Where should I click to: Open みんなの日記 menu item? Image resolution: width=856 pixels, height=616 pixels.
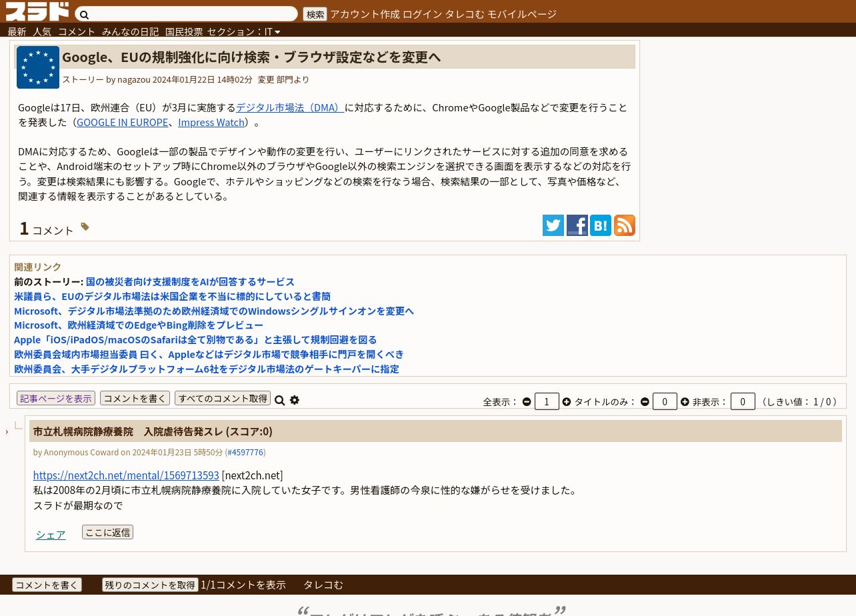point(131,31)
